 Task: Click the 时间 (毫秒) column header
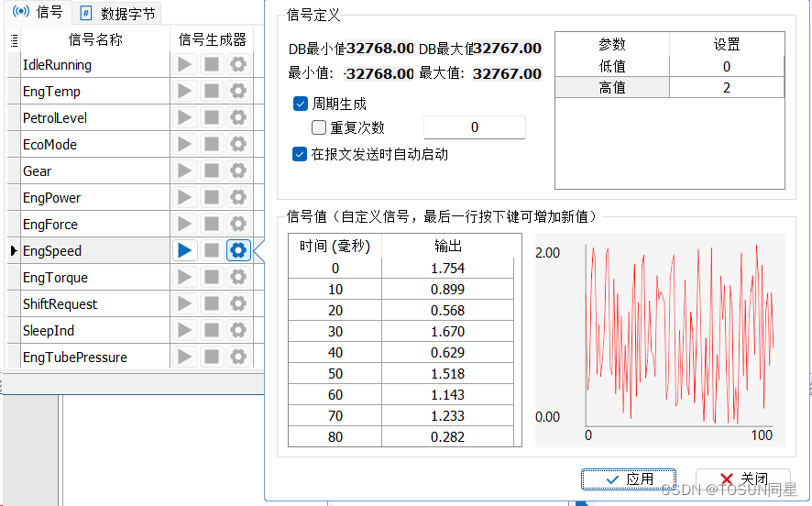pyautogui.click(x=335, y=246)
